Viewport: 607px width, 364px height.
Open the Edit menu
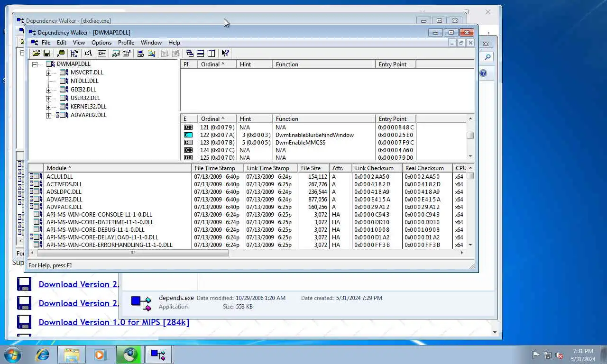pyautogui.click(x=62, y=43)
